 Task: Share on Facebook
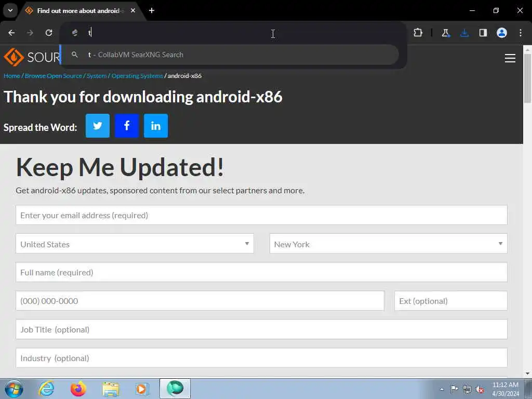click(127, 126)
